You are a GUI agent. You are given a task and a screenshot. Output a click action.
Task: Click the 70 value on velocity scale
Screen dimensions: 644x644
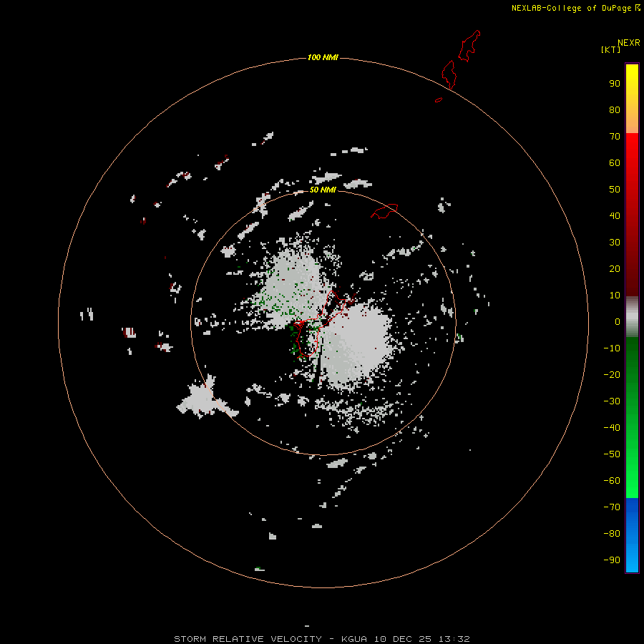pos(615,137)
